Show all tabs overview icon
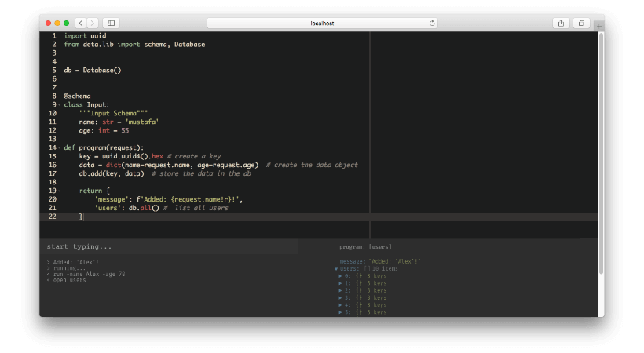Screen dimensions: 644x353 [582, 24]
